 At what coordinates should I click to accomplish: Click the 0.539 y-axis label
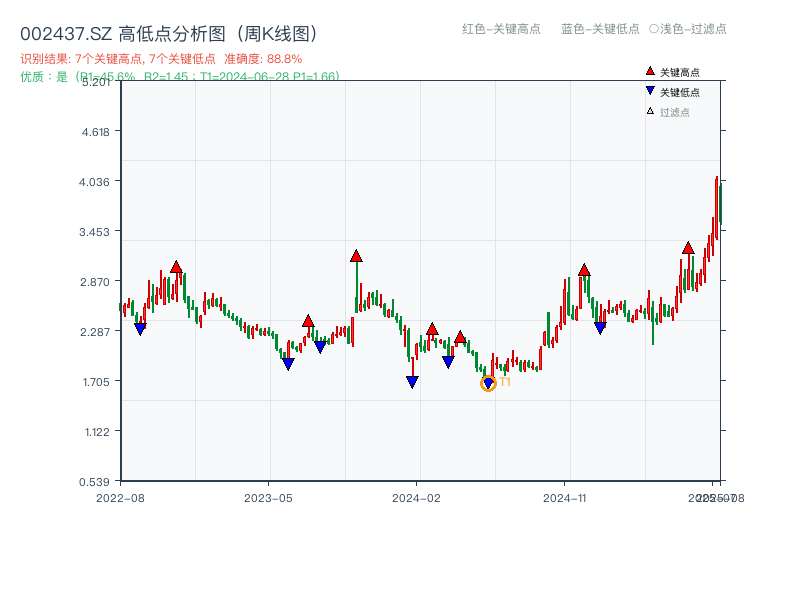pos(94,482)
